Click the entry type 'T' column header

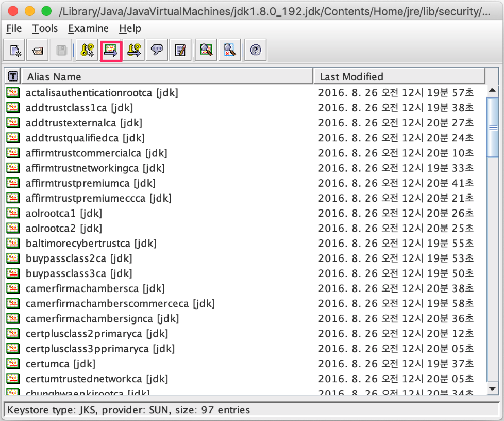[13, 77]
